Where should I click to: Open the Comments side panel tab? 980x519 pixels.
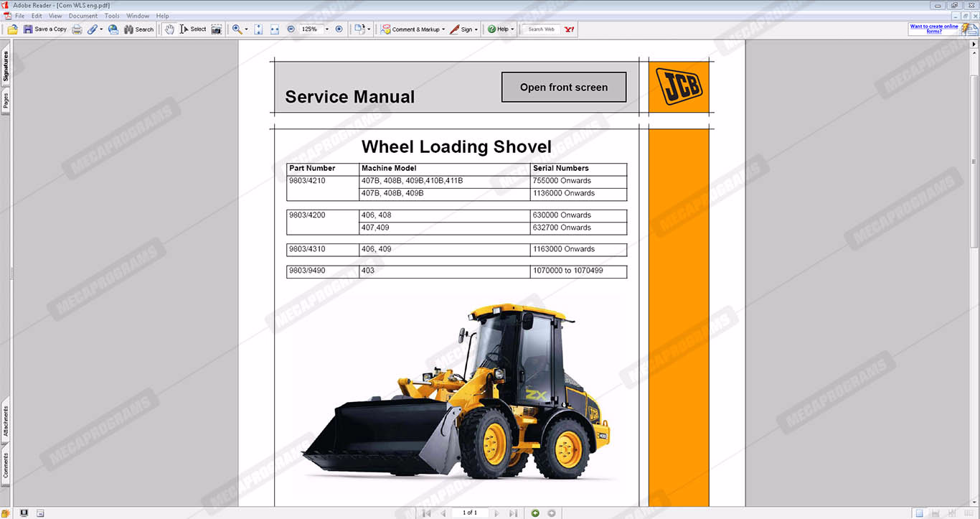(6, 465)
